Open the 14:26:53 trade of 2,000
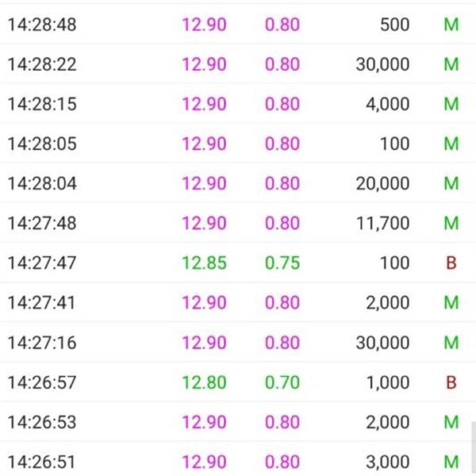 pos(238,422)
